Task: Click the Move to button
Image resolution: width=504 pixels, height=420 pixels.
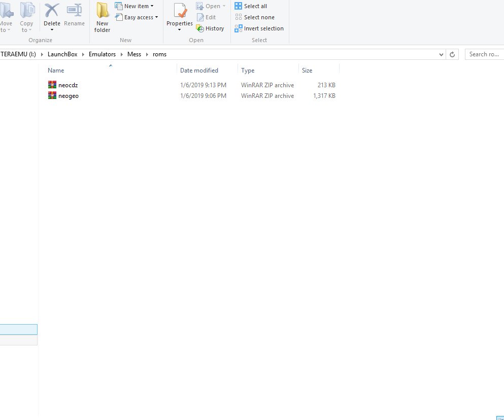Action: (x=6, y=18)
